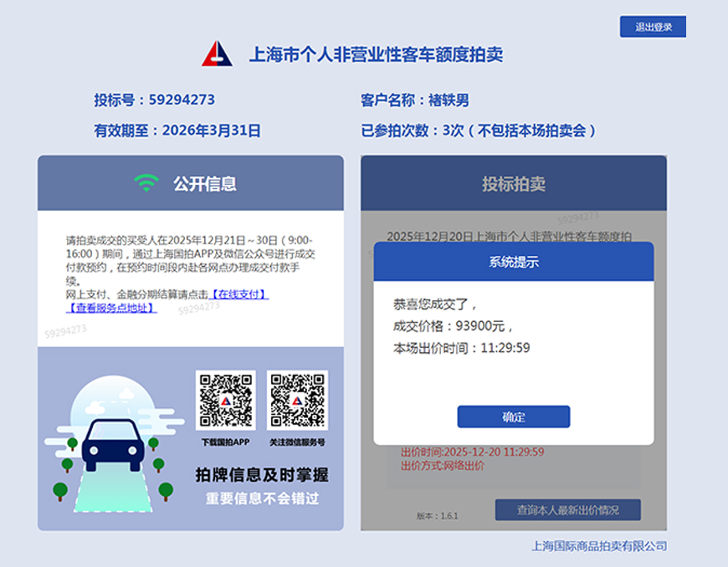The height and width of the screenshot is (567, 728).
Task: Click the 系统提示 dialog title bar
Action: [513, 262]
